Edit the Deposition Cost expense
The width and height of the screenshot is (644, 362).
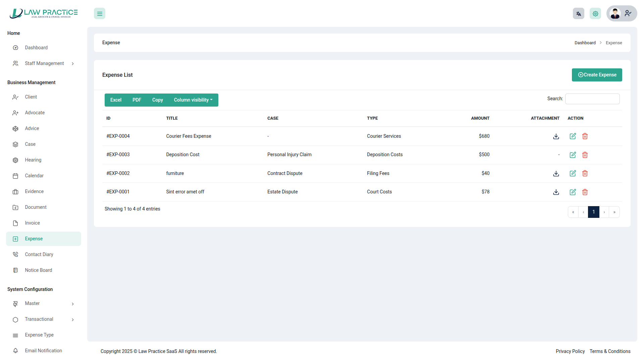click(573, 155)
